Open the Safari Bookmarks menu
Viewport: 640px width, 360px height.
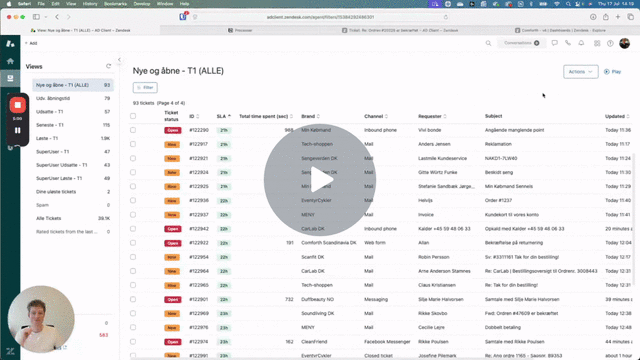coord(115,4)
